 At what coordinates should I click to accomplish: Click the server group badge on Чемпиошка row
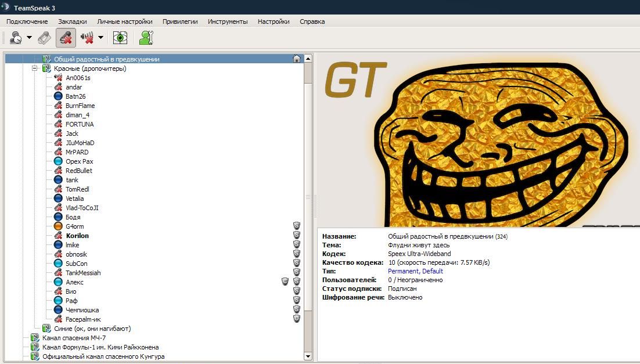[297, 309]
